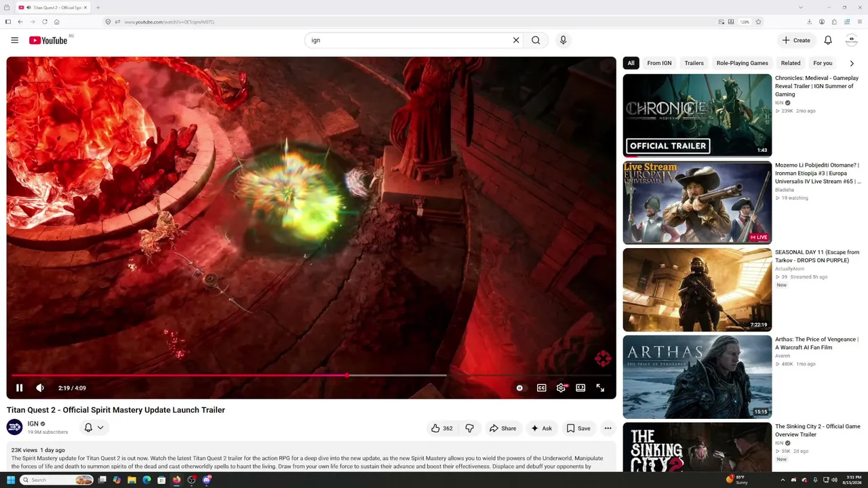Open the browser application menu
The width and height of the screenshot is (868, 488).
(859, 22)
